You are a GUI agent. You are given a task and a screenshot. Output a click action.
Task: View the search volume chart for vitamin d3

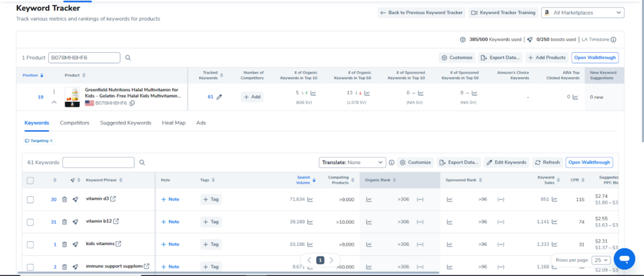click(310, 199)
